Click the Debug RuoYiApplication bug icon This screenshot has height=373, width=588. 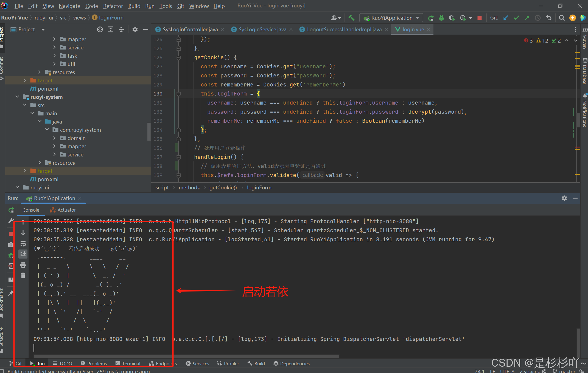(441, 18)
